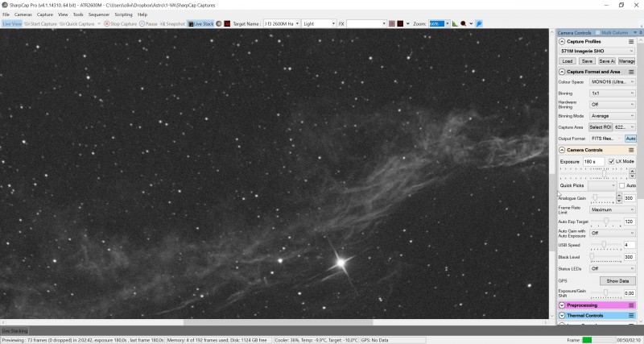Open the Tools menu
The width and height of the screenshot is (644, 344).
pyautogui.click(x=78, y=15)
